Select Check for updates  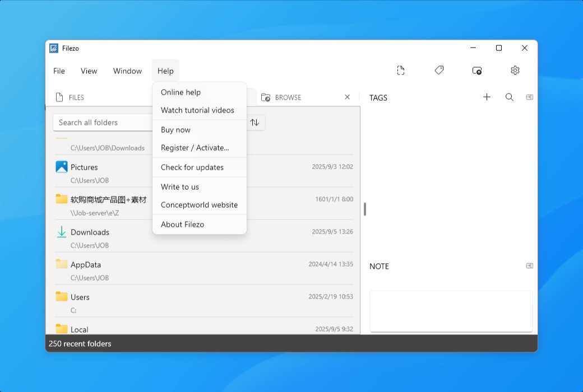tap(200, 167)
